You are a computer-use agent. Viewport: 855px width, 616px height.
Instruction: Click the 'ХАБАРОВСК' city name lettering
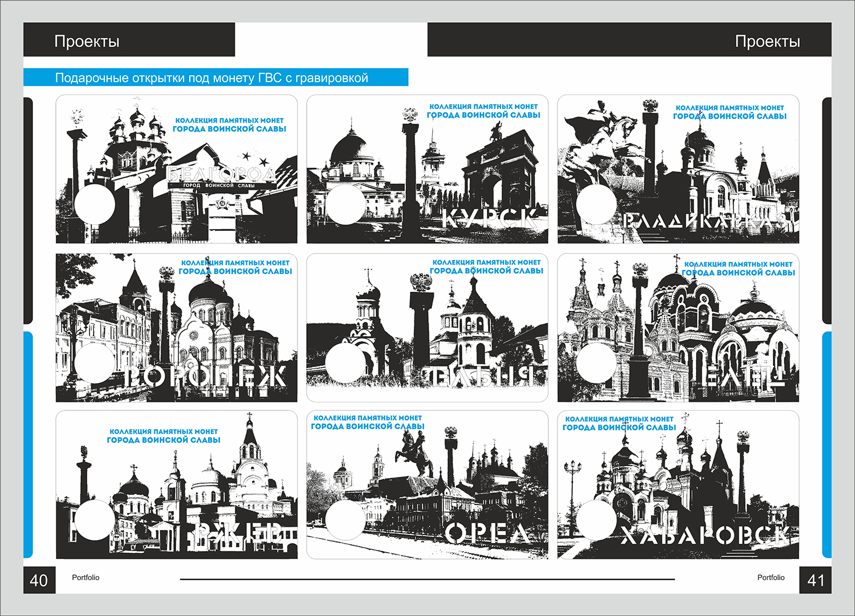705,535
